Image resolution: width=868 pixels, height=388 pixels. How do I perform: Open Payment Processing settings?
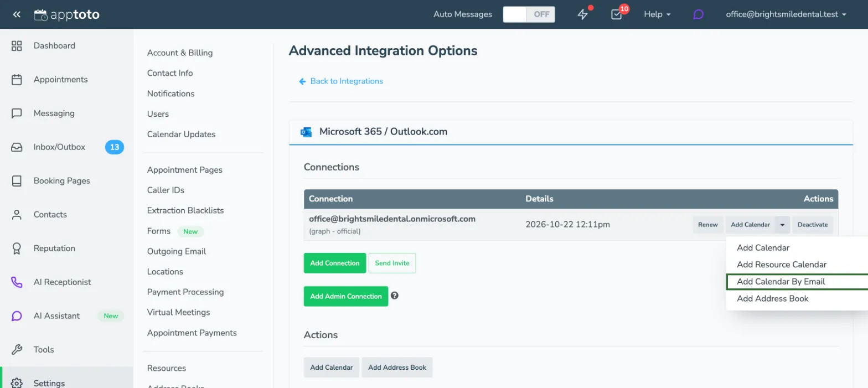[x=185, y=292]
